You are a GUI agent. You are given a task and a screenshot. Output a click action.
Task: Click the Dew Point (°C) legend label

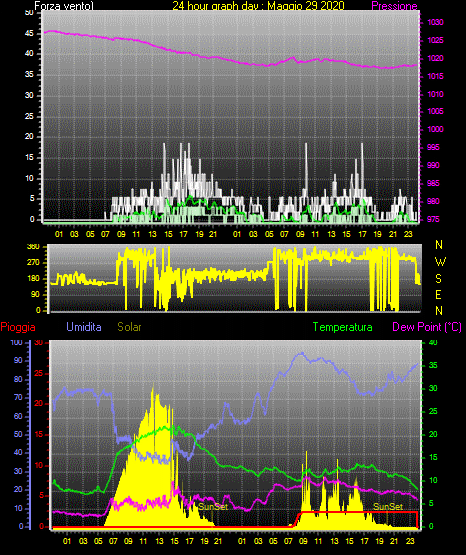(x=427, y=327)
